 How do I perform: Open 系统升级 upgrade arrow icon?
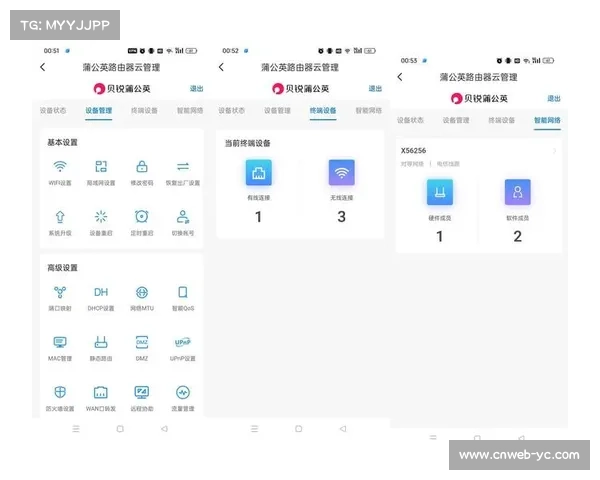60,217
